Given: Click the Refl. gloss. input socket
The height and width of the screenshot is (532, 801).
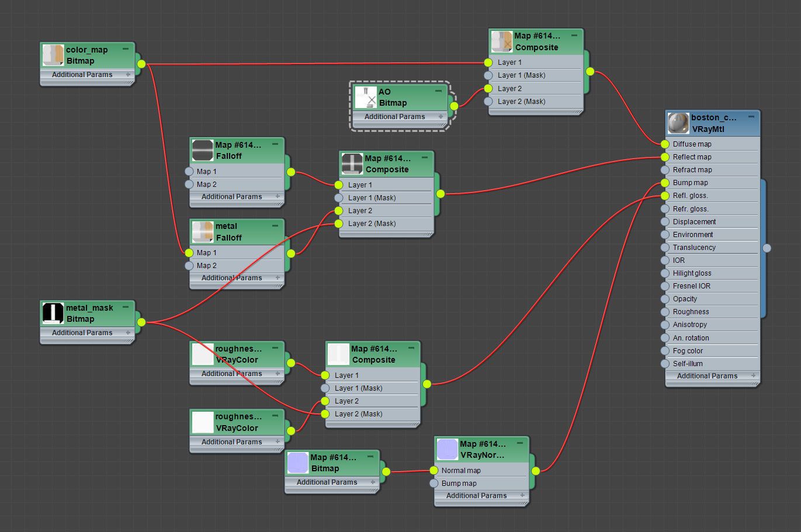Looking at the screenshot, I should tap(665, 196).
